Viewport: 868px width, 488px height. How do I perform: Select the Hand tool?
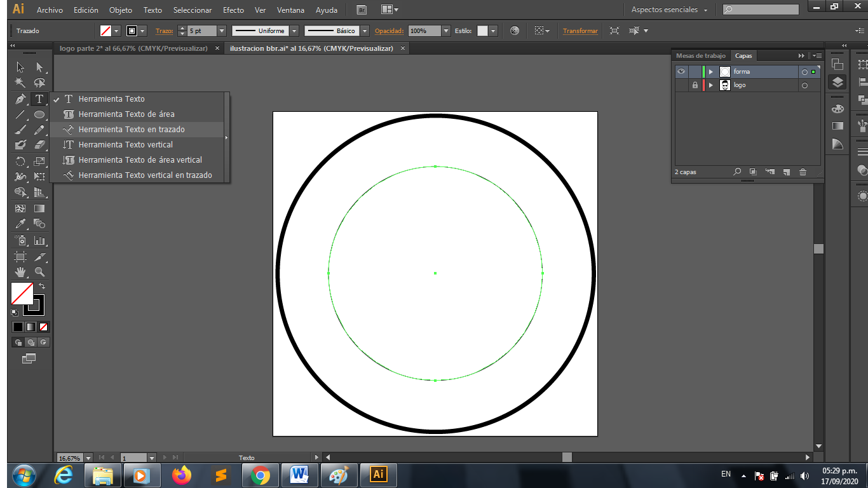tap(20, 272)
